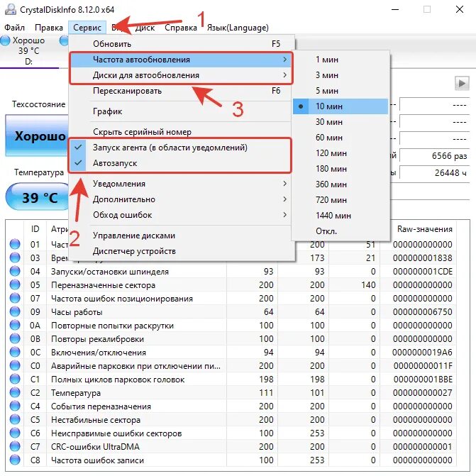Screen dimensions: 476x476
Task: Click status circle for attribute 0A
Action: (15, 325)
